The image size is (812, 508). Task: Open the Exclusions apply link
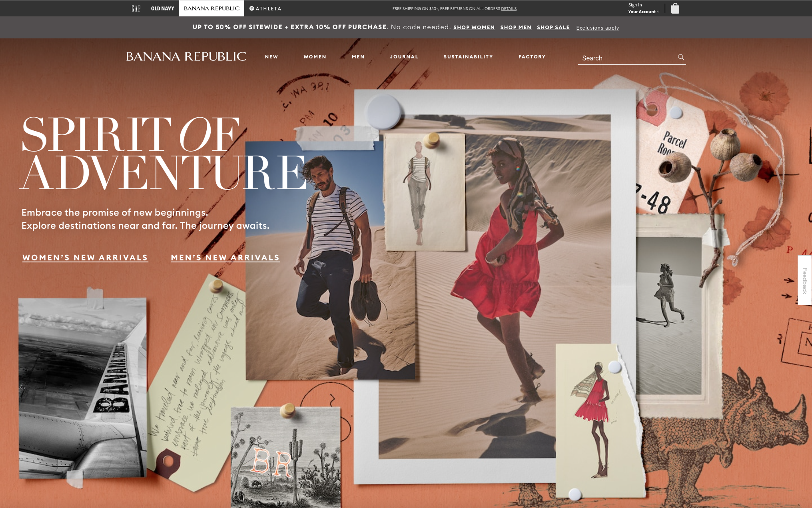pyautogui.click(x=597, y=28)
